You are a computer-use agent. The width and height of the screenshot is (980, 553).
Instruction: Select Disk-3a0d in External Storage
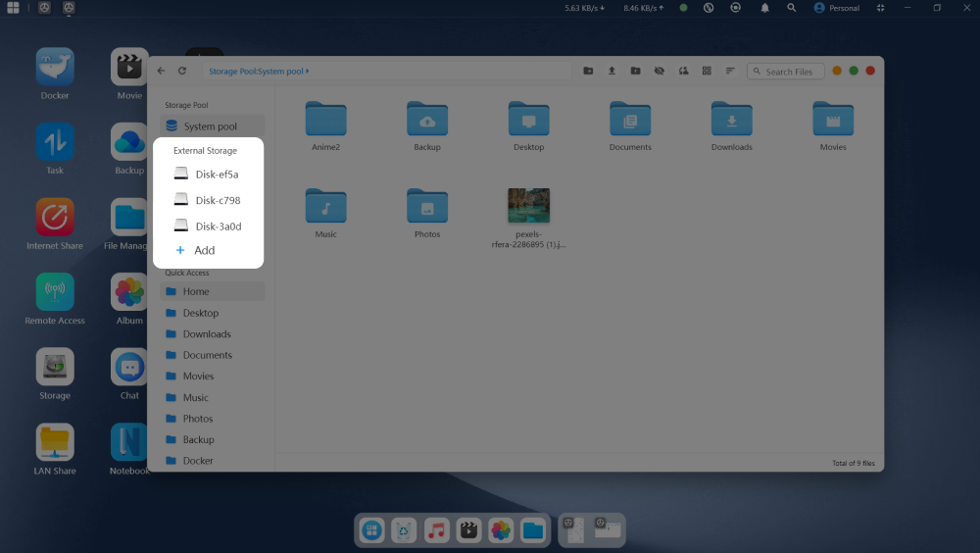pyautogui.click(x=218, y=226)
